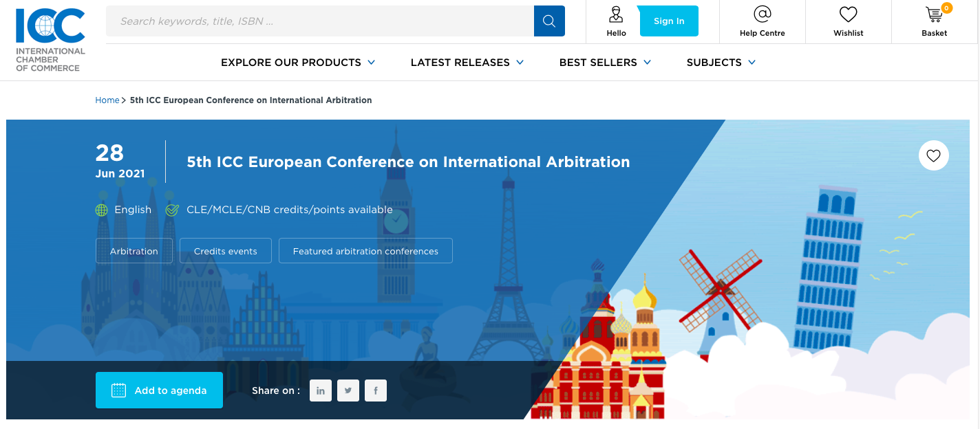Click the calendar icon in Add to agenda

click(x=118, y=390)
